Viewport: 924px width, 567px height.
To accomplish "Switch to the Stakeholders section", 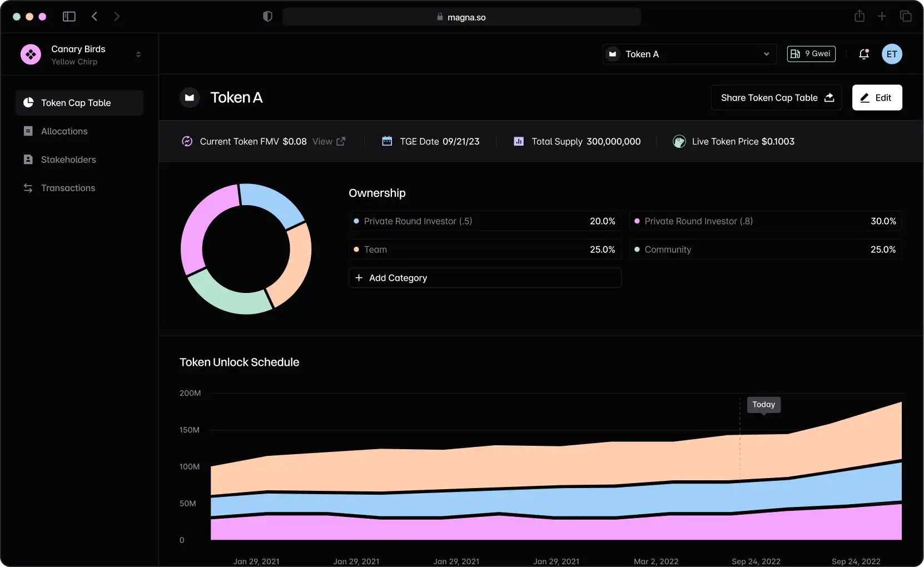I will point(68,160).
